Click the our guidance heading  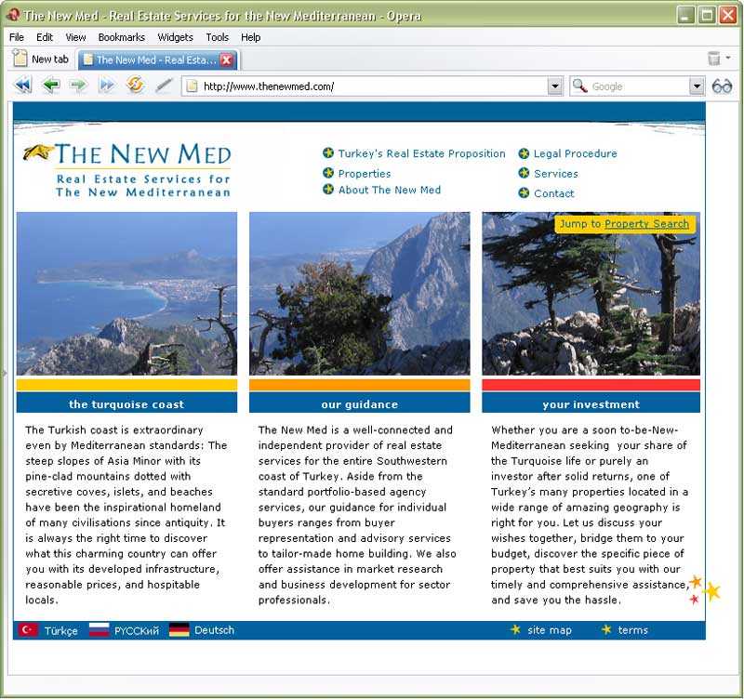(x=360, y=404)
